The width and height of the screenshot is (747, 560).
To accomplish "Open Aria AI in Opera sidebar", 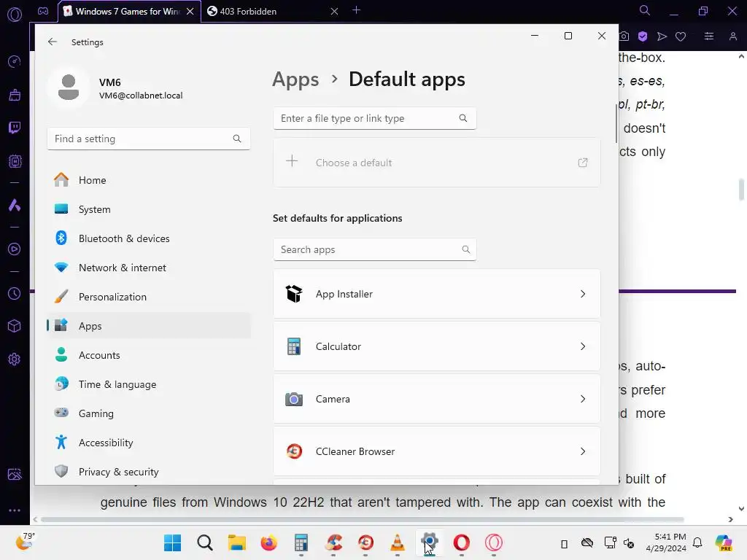I will 15,205.
